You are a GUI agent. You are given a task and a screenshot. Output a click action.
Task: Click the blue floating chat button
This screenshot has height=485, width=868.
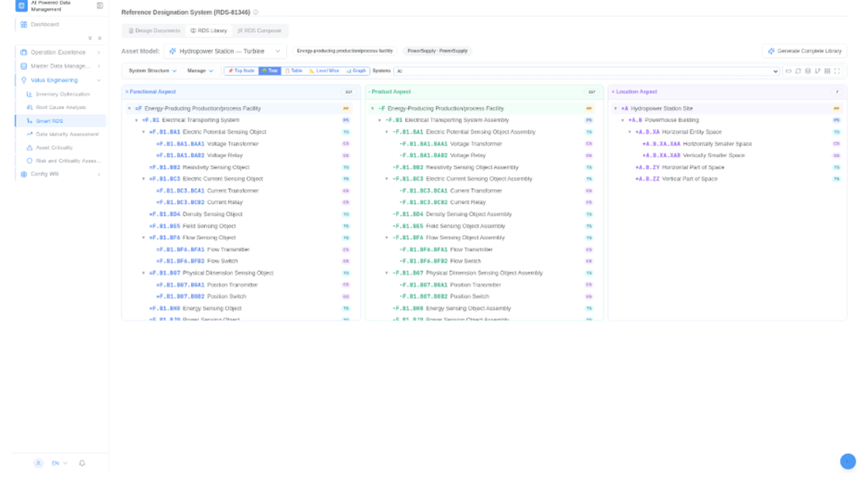[x=848, y=461]
